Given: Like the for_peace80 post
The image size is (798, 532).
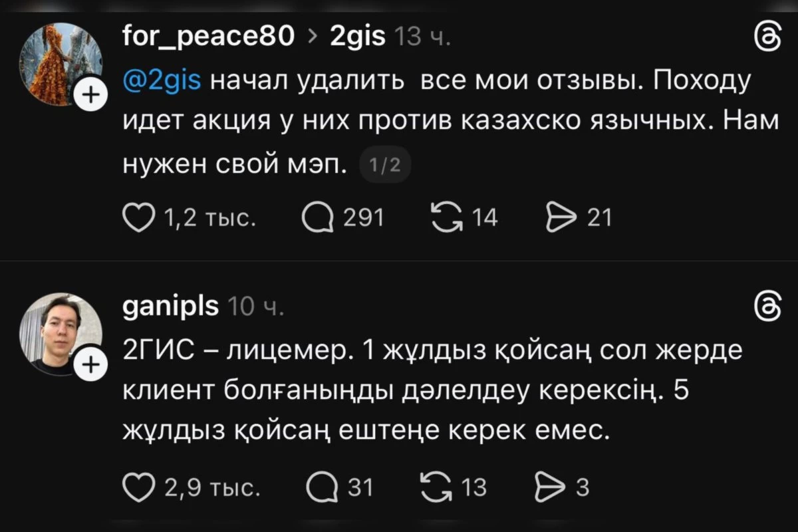Looking at the screenshot, I should click(x=139, y=217).
